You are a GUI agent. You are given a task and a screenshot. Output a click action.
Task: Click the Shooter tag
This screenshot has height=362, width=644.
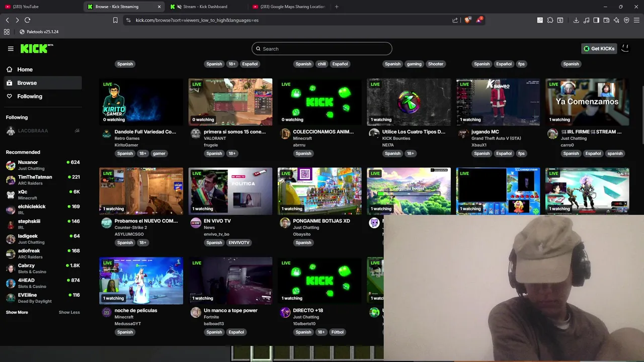coord(436,64)
